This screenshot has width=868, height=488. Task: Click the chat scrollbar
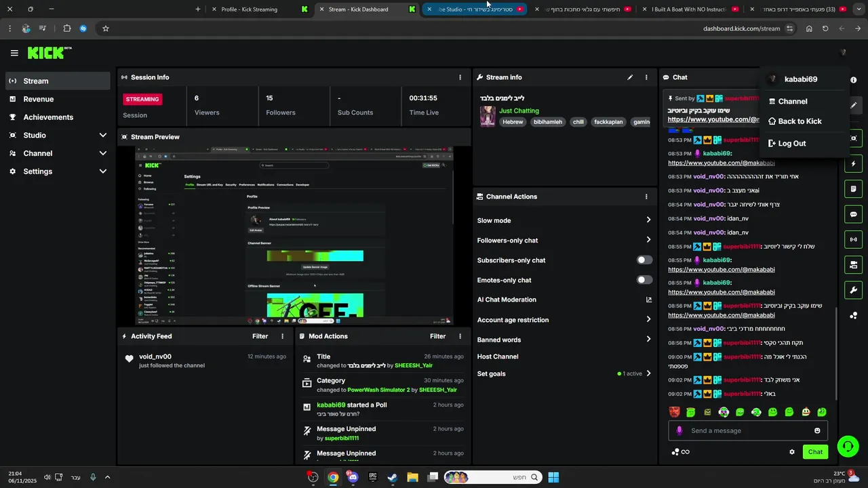[836, 352]
